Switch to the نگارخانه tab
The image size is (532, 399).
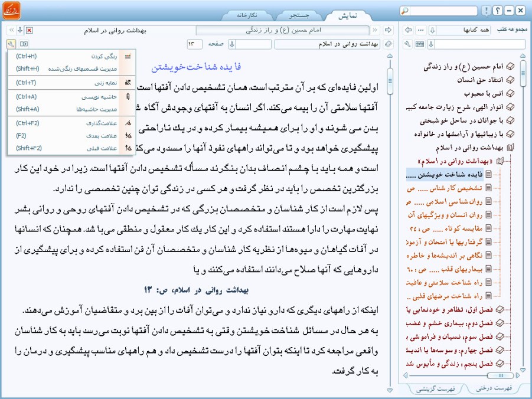click(247, 15)
